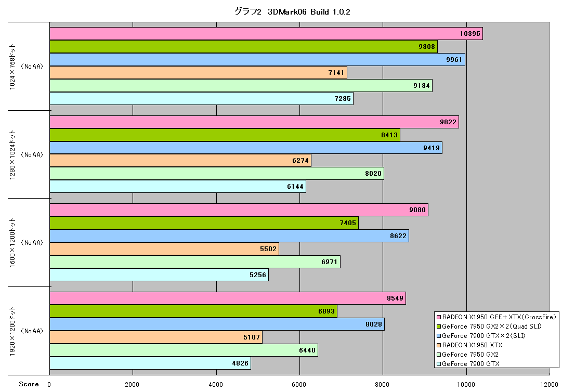This screenshot has height=392, width=562.
Task: Click the bar value 7141
Action: pyautogui.click(x=336, y=73)
